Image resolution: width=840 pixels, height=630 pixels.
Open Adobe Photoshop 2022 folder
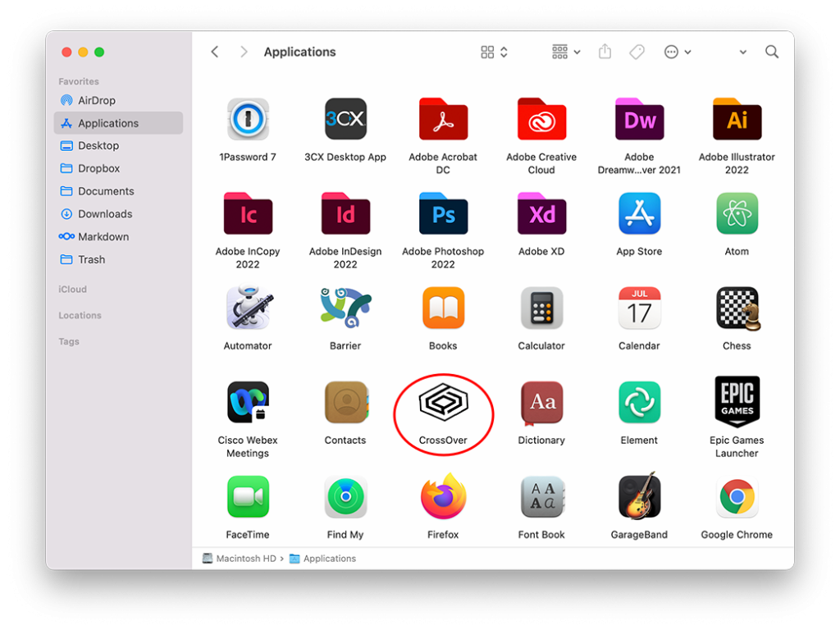(x=443, y=214)
